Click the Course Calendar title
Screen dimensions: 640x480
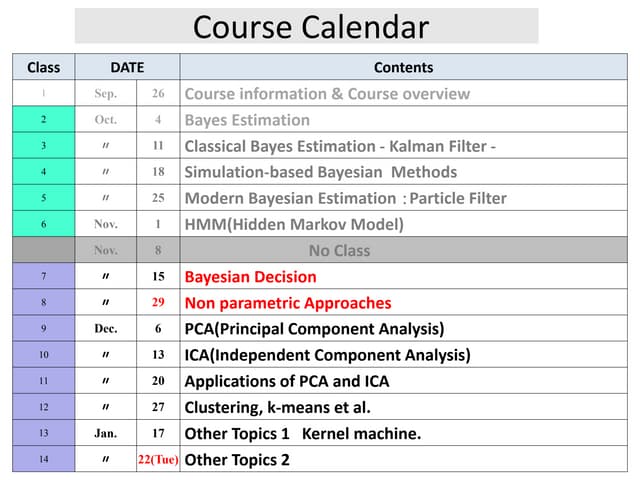tap(310, 27)
